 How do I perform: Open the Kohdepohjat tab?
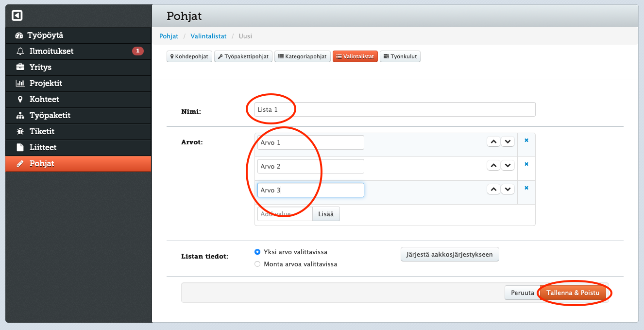point(189,57)
